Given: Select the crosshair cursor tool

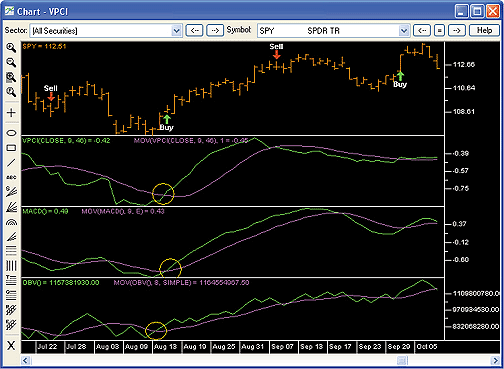Looking at the screenshot, I should pos(11,113).
